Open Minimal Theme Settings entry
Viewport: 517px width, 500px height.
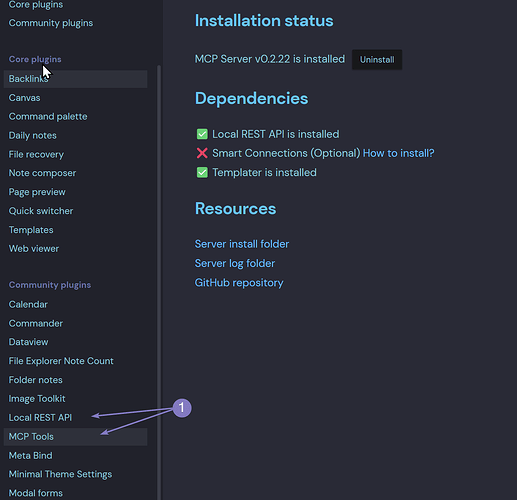pos(75,474)
